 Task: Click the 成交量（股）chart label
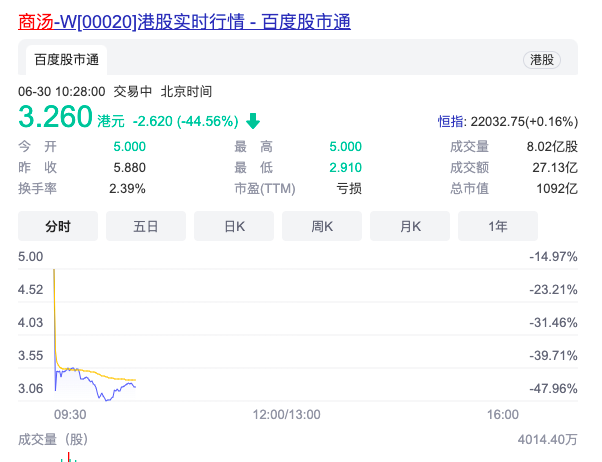pyautogui.click(x=53, y=439)
